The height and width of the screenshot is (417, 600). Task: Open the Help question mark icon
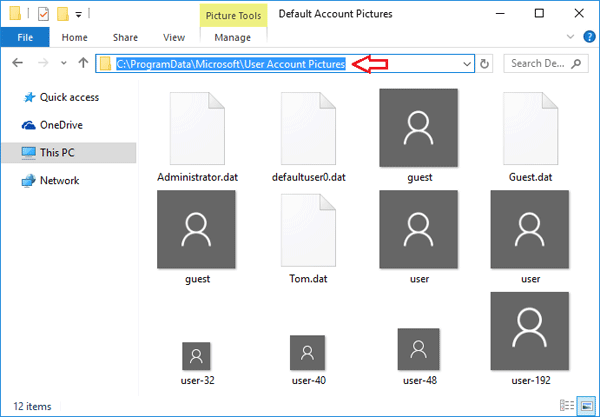586,38
